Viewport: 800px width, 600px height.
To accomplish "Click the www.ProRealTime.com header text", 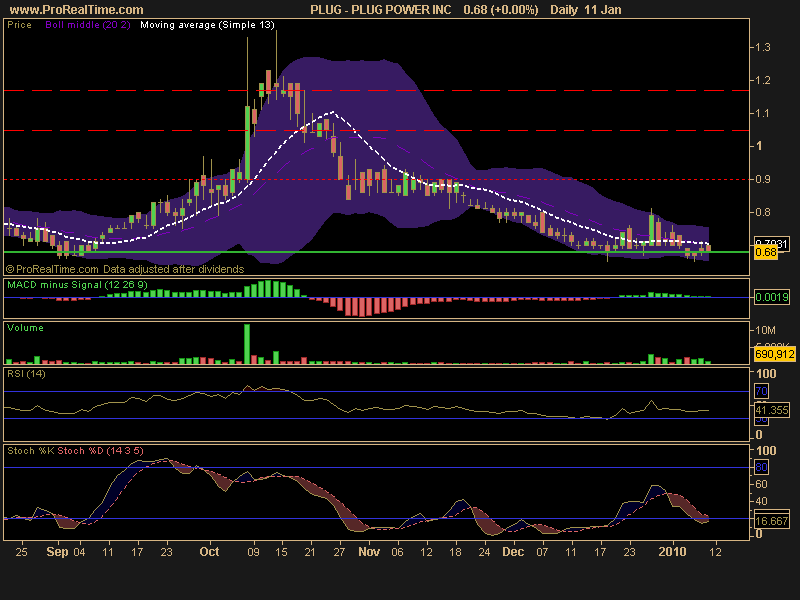I will [x=77, y=9].
